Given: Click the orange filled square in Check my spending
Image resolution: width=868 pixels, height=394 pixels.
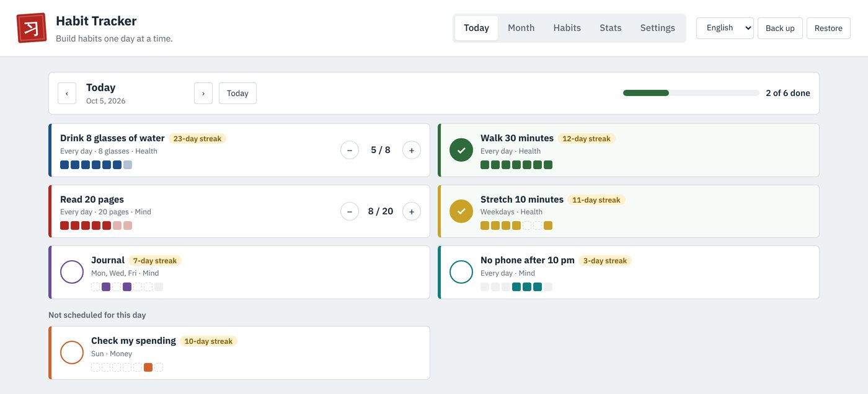Looking at the screenshot, I should [148, 367].
